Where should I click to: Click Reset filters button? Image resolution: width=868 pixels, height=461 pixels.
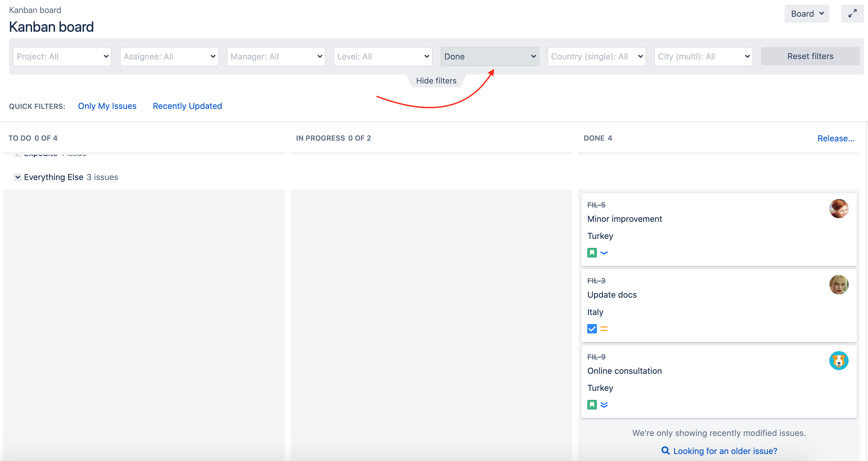(810, 56)
